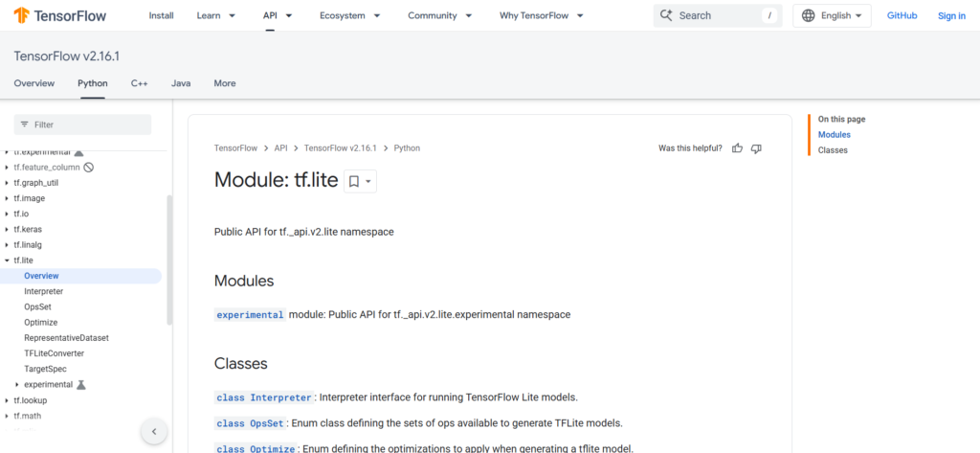Click the filter lines icon in sidebar
980x453 pixels.
coord(25,125)
